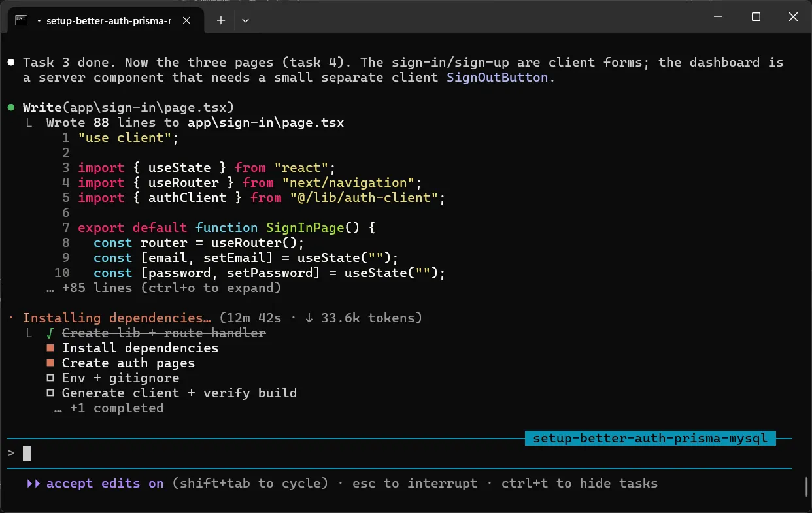This screenshot has width=812, height=513.
Task: Click the setEmail useState line
Action: tap(246, 257)
